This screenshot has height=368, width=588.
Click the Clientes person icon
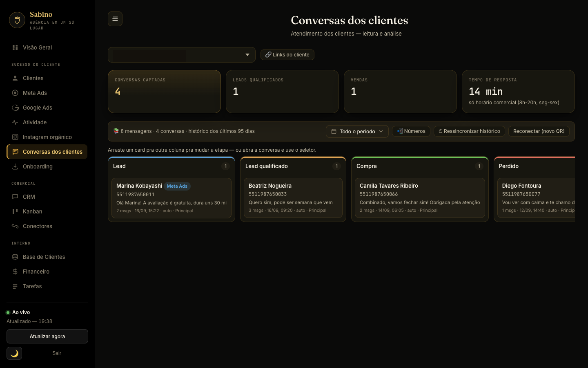[15, 78]
